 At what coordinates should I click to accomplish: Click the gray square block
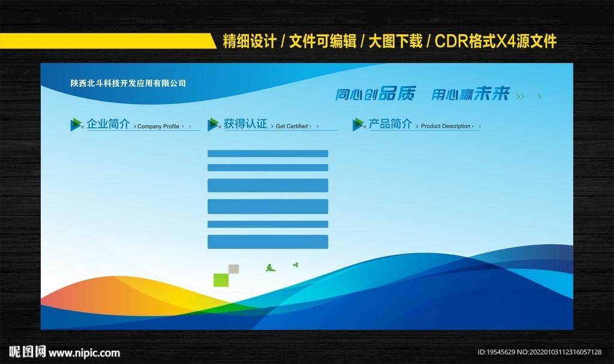click(234, 269)
